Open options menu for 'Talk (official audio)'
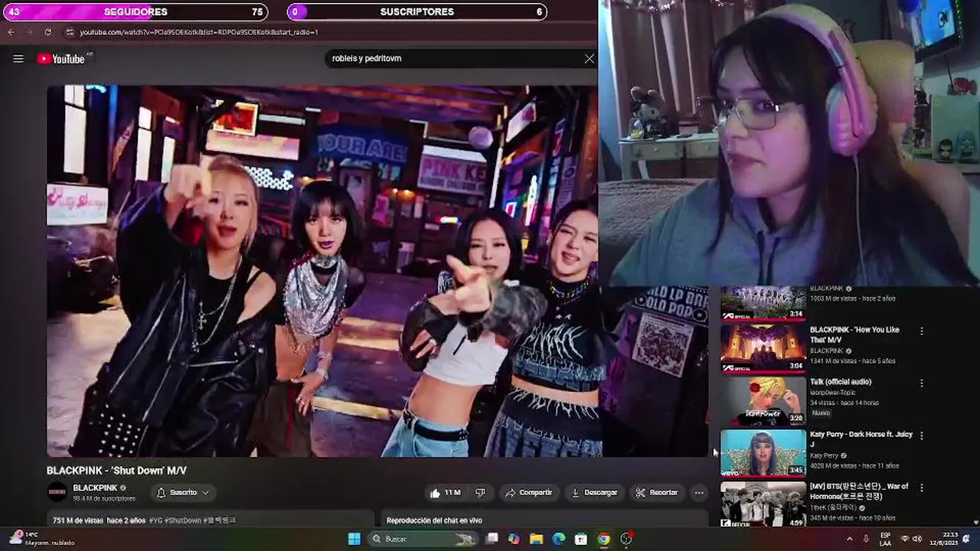This screenshot has height=551, width=980. point(922,383)
